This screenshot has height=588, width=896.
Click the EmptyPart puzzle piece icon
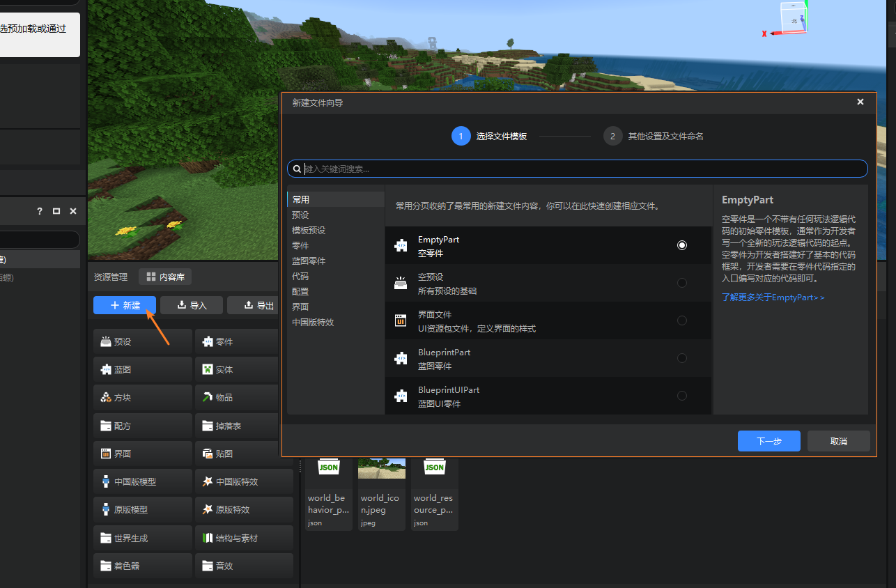tap(401, 245)
